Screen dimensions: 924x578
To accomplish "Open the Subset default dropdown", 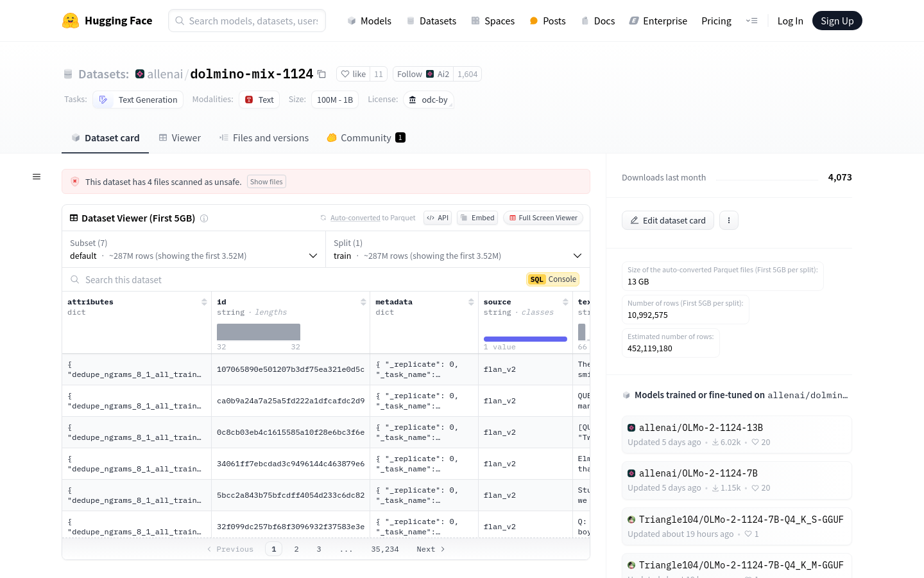I will point(194,249).
